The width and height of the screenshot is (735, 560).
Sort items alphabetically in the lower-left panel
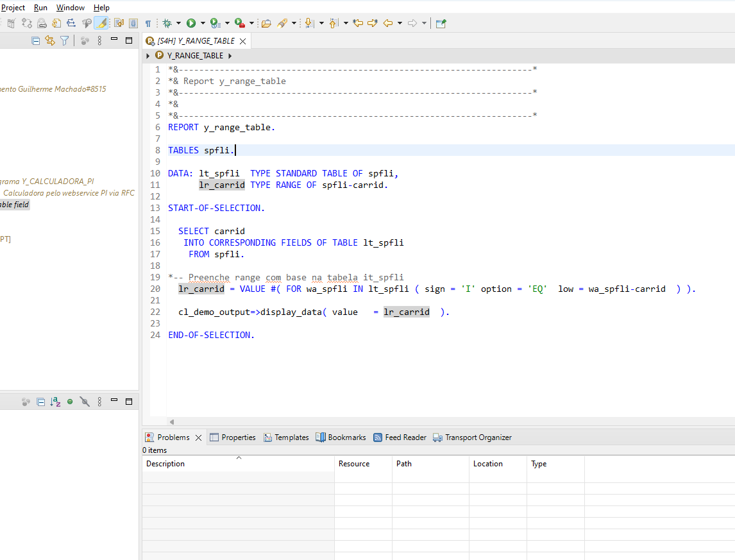pyautogui.click(x=55, y=401)
